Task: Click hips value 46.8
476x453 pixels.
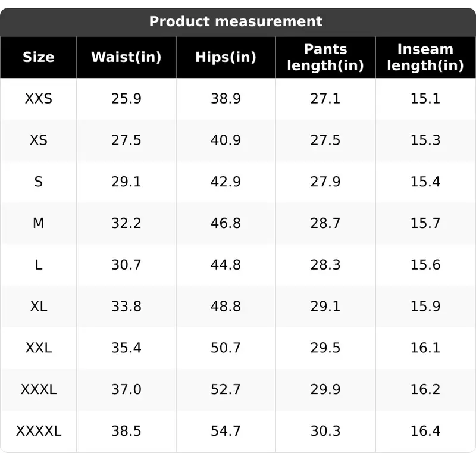Action: (226, 223)
